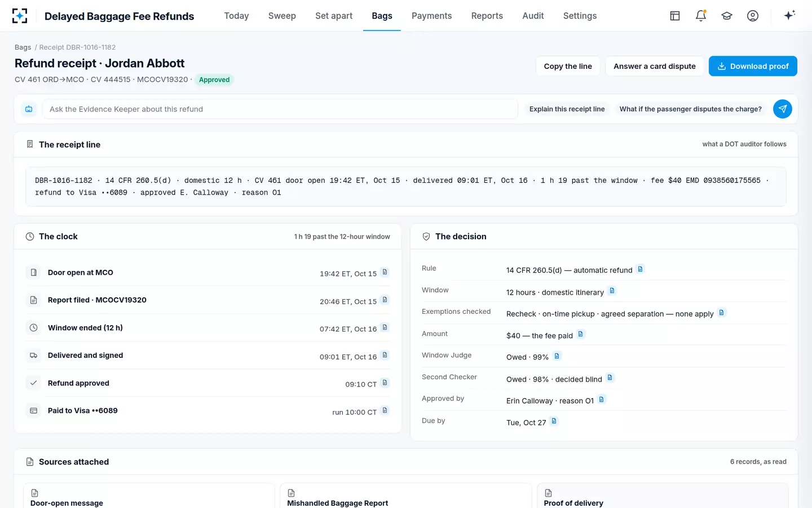Send the Evidence Keeper question
The image size is (812, 508).
click(783, 109)
